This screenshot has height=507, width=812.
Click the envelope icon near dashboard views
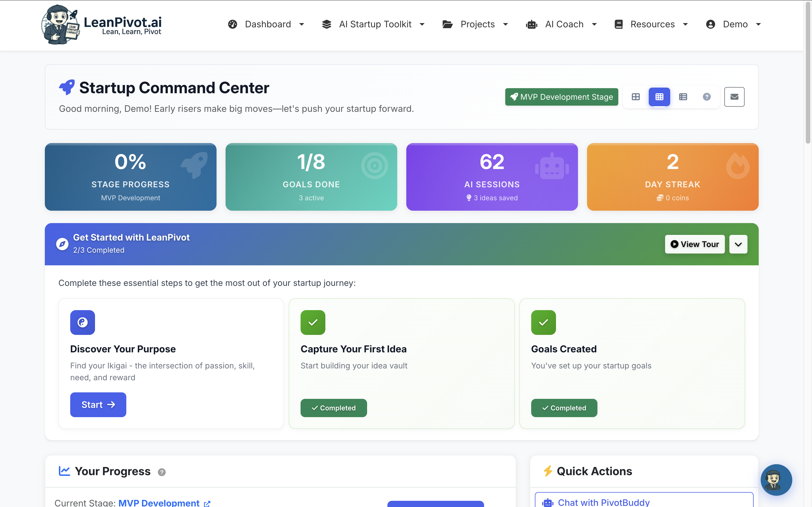tap(734, 97)
